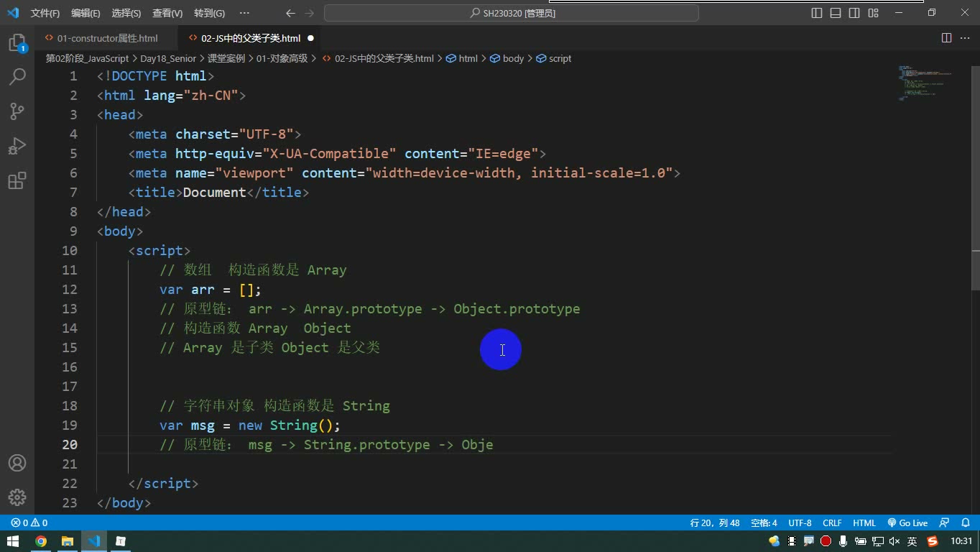Open the editor More Actions ellipsis
The height and width of the screenshot is (552, 980).
point(965,38)
